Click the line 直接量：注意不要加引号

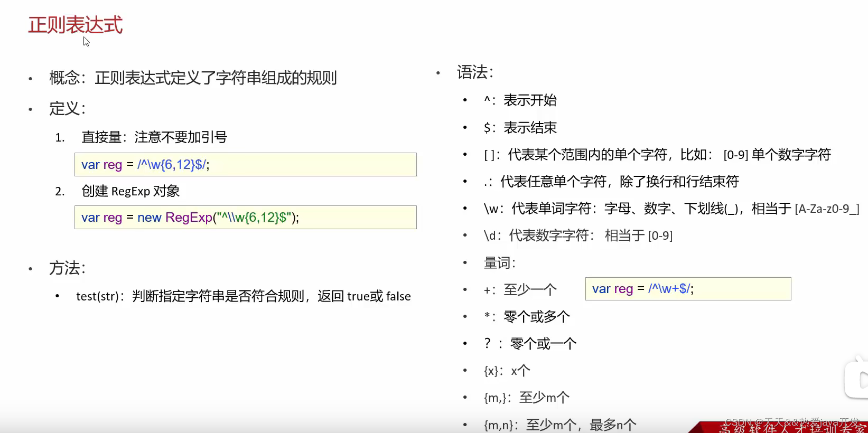coord(154,137)
